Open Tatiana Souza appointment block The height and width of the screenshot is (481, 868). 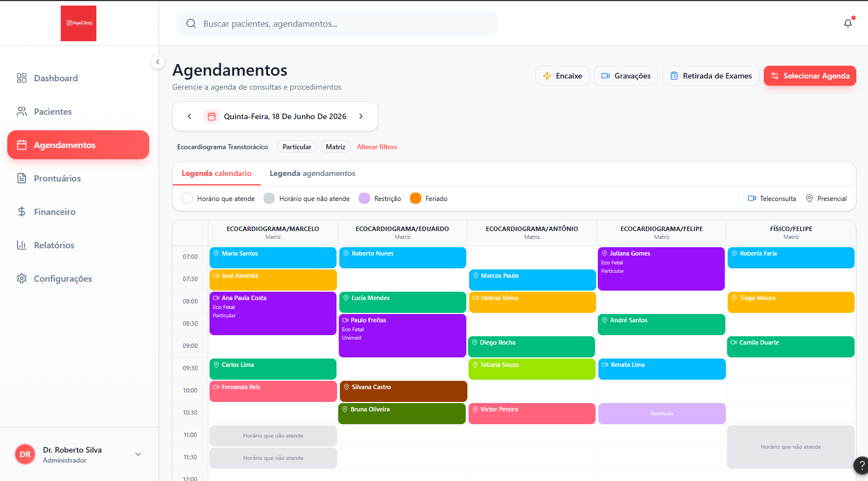pyautogui.click(x=532, y=369)
